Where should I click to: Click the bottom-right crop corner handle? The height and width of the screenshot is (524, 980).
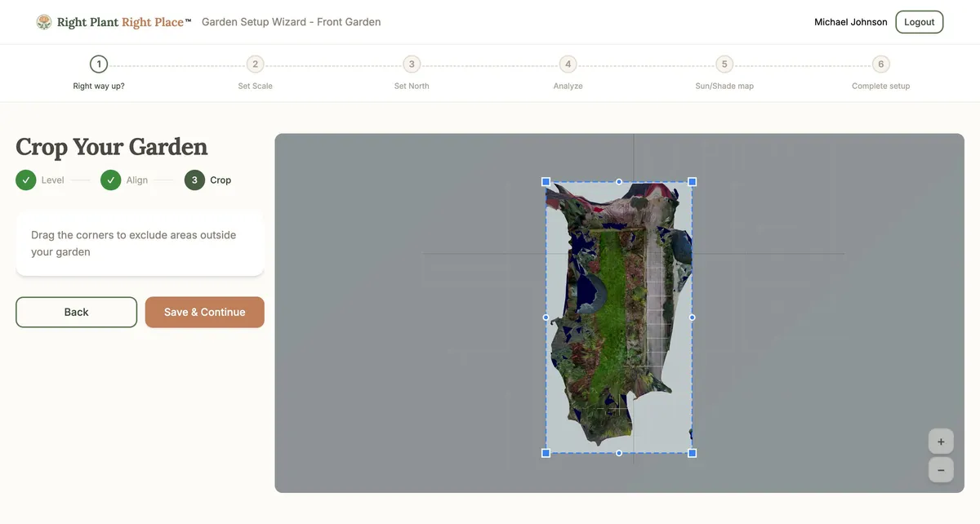tap(693, 453)
